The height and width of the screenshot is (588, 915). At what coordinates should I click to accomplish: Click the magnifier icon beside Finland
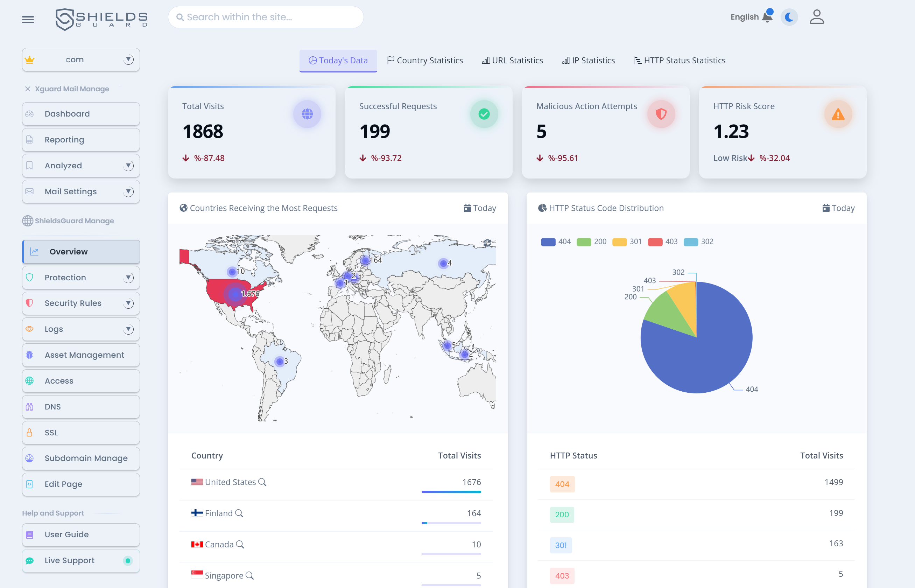coord(239,513)
